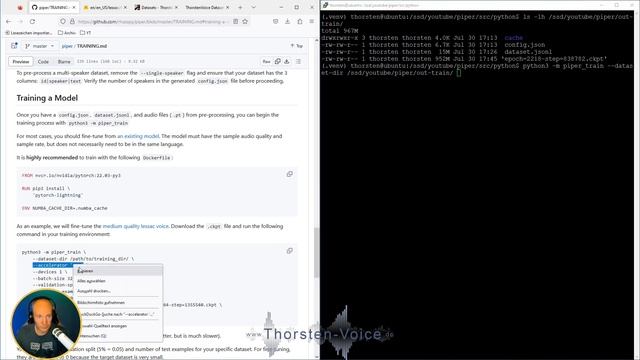
Task: Close the en/en_US/lessac browser tab
Action: click(x=125, y=7)
